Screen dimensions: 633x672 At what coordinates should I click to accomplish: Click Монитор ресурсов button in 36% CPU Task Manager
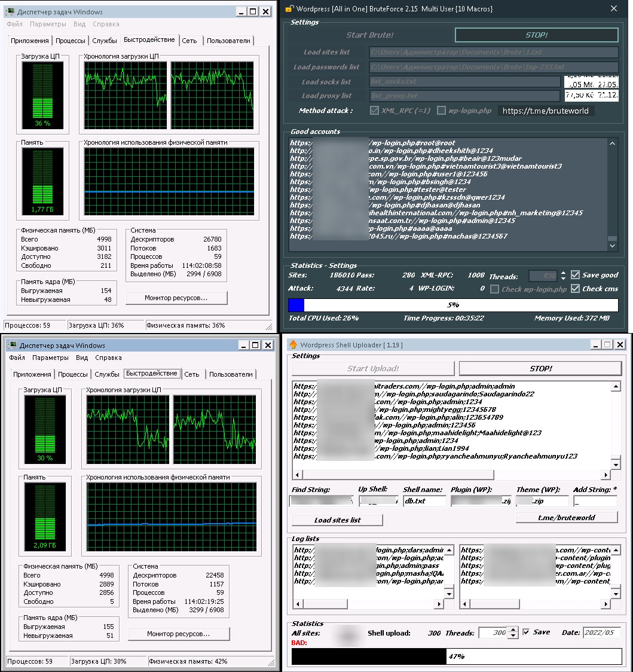(176, 298)
